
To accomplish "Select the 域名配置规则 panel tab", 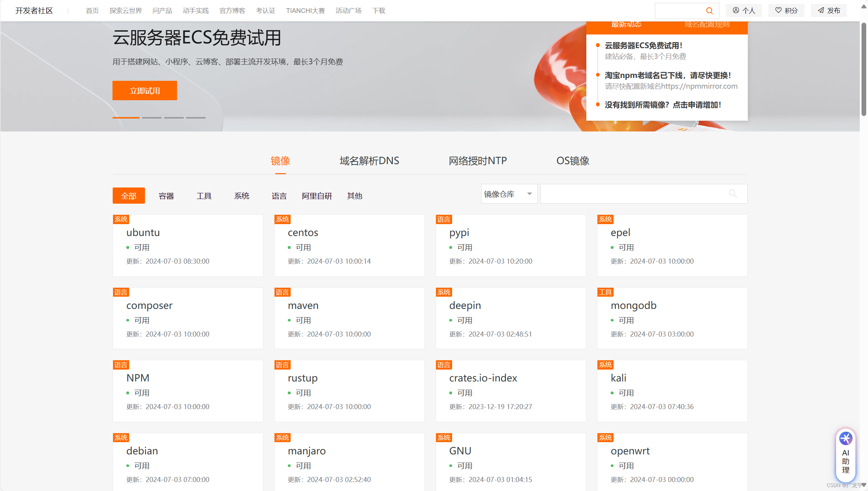I will pos(707,24).
